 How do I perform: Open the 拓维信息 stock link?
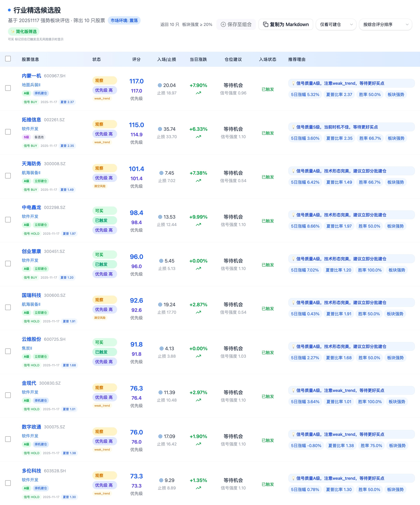point(31,120)
